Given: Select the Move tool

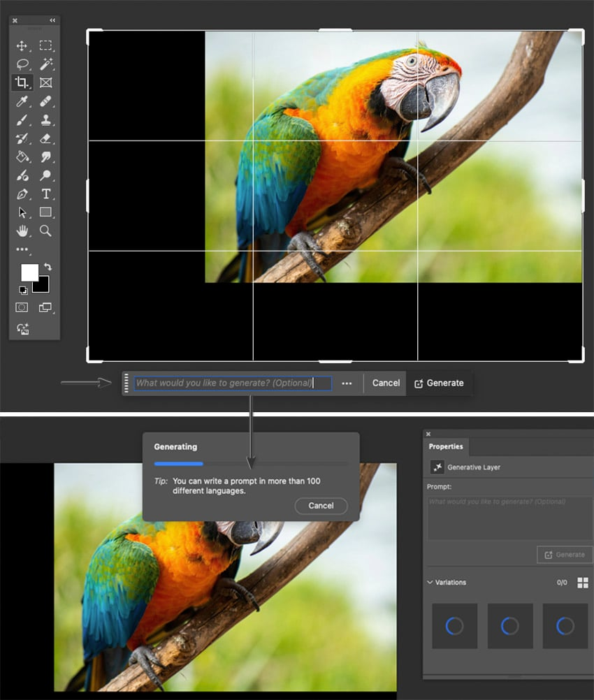Looking at the screenshot, I should coord(22,46).
